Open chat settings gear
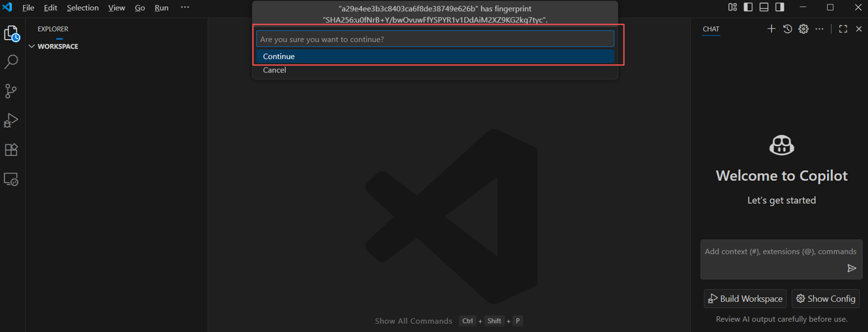 pyautogui.click(x=803, y=29)
